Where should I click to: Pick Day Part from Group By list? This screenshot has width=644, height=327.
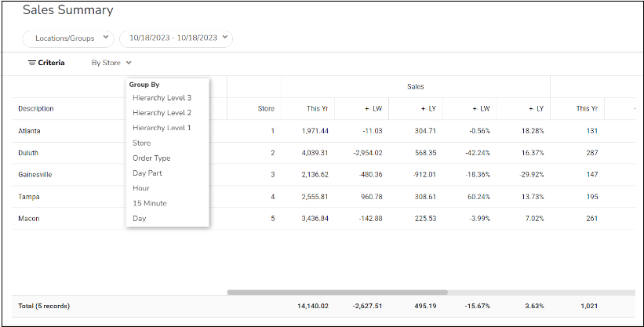pos(148,173)
